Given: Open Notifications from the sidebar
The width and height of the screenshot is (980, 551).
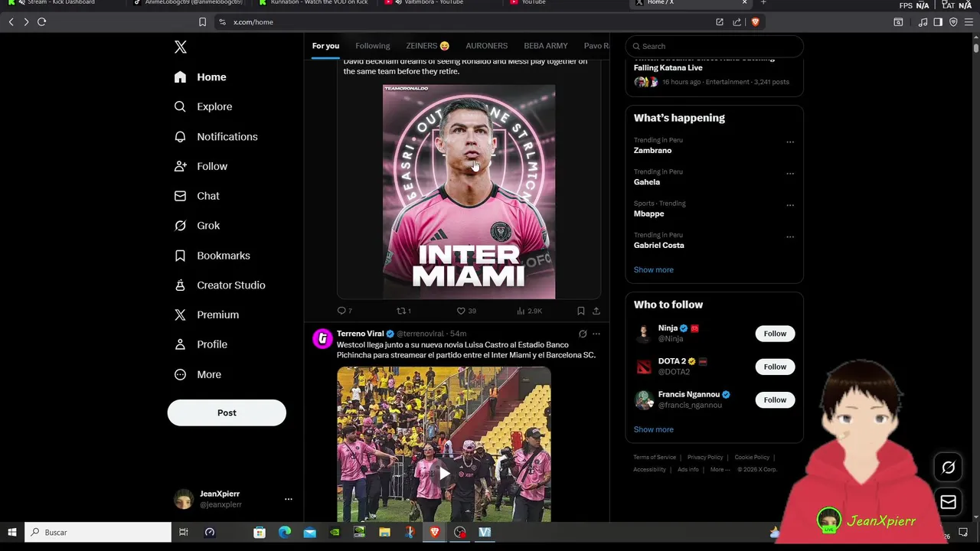Looking at the screenshot, I should [216, 137].
